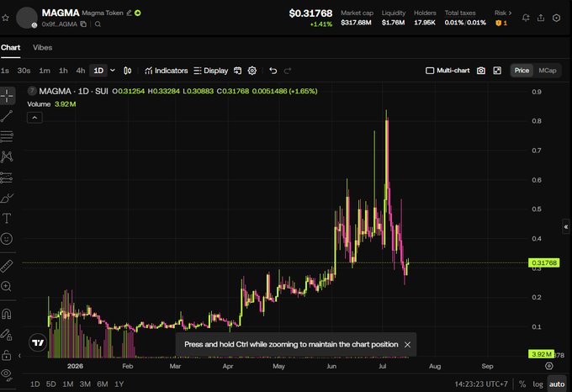This screenshot has width=572, height=392.
Task: Open the Display options menu
Action: click(x=211, y=71)
